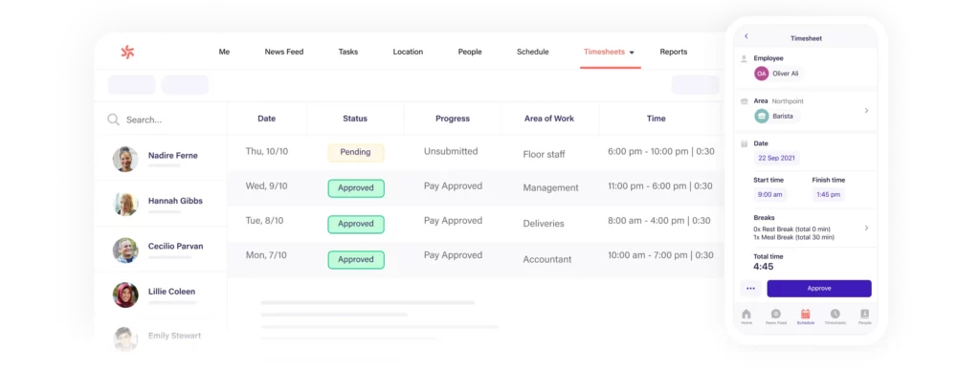Select the 22 Sep 2021 date field
The image size is (980, 370).
[x=776, y=158]
